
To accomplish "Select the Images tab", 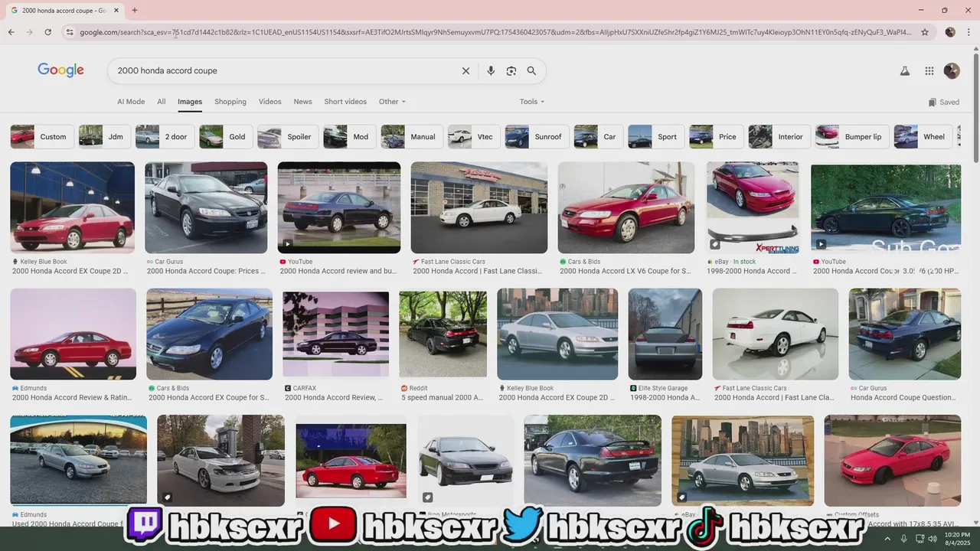I will (x=190, y=102).
